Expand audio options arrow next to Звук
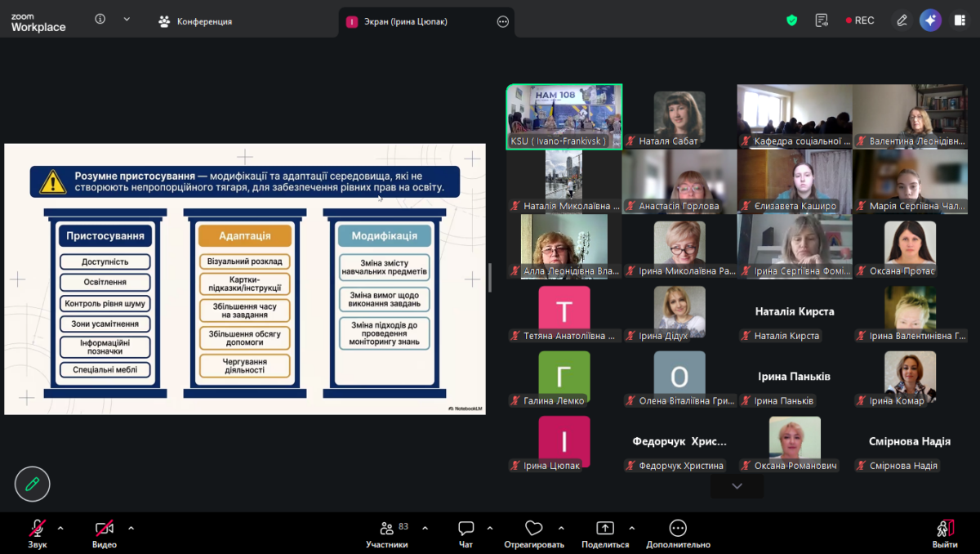This screenshot has height=554, width=980. [x=60, y=528]
